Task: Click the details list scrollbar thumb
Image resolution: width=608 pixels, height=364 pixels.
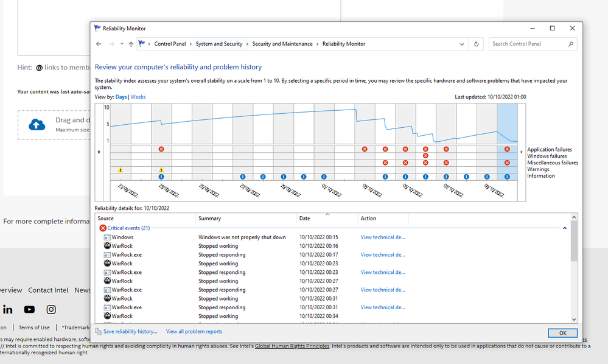Action: (x=574, y=240)
